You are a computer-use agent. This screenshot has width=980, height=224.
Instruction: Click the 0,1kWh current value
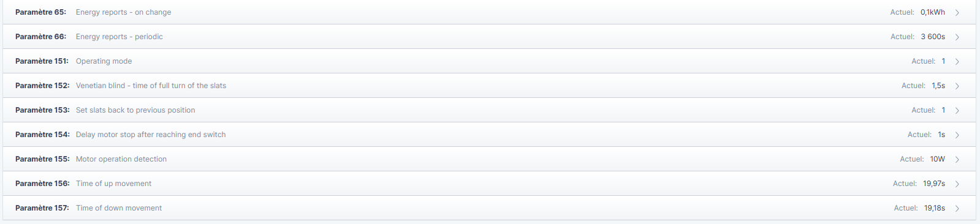tap(933, 12)
